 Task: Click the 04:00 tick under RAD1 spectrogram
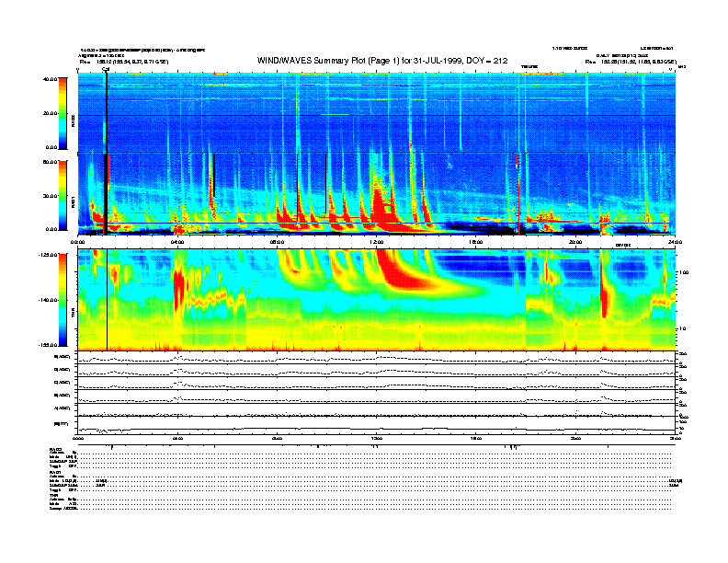point(177,242)
